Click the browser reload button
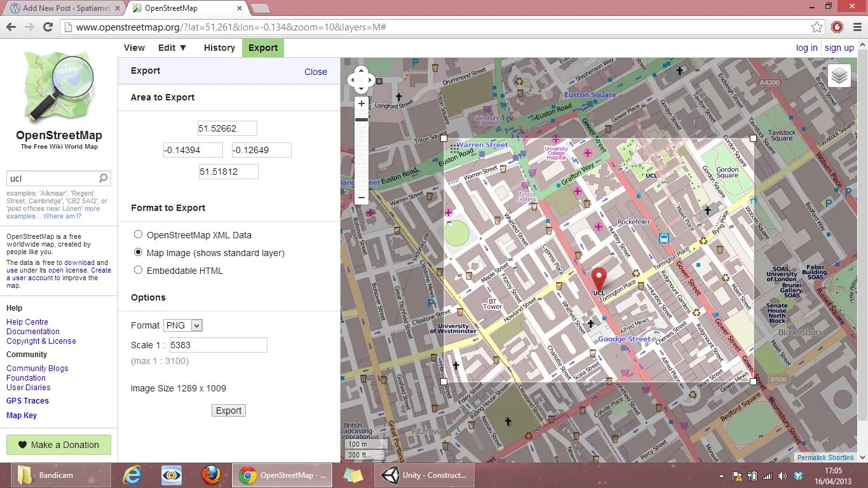Screen dimensions: 868x488 pos(48,27)
